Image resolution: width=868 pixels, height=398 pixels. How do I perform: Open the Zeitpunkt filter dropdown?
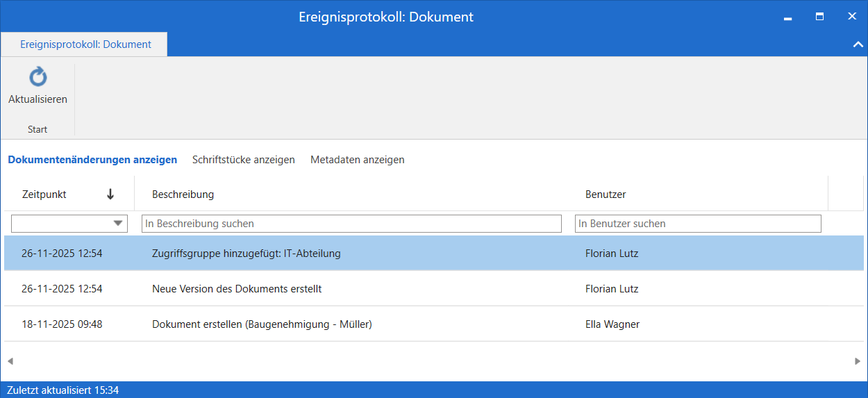click(119, 224)
